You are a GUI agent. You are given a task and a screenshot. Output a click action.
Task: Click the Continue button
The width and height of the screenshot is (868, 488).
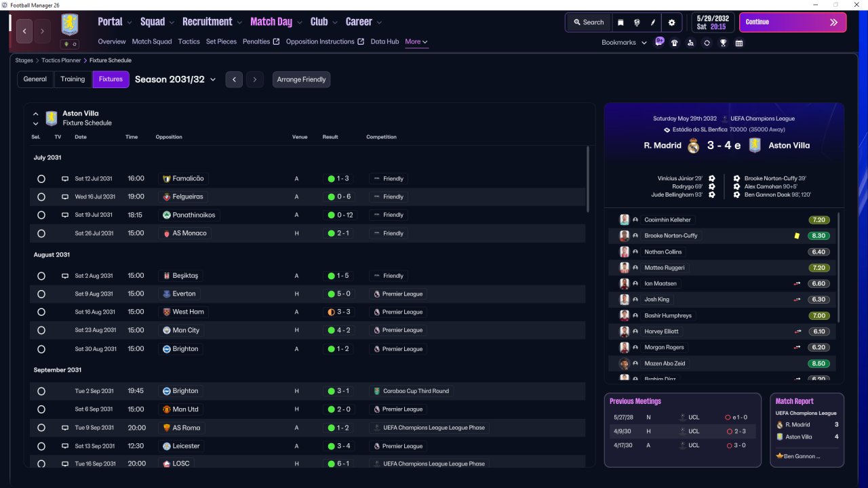pos(793,22)
